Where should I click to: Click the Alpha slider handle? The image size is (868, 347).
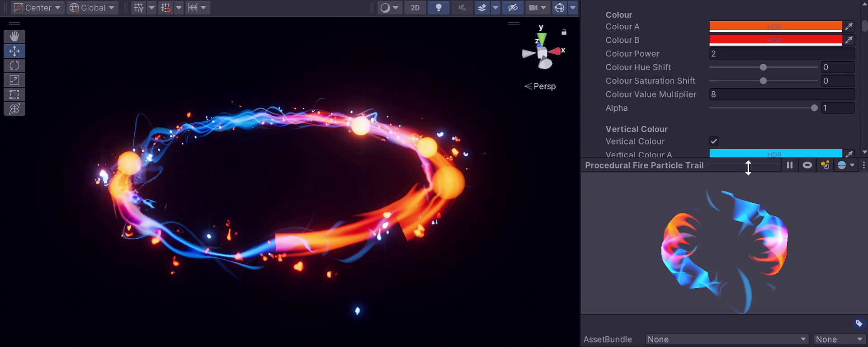click(814, 108)
